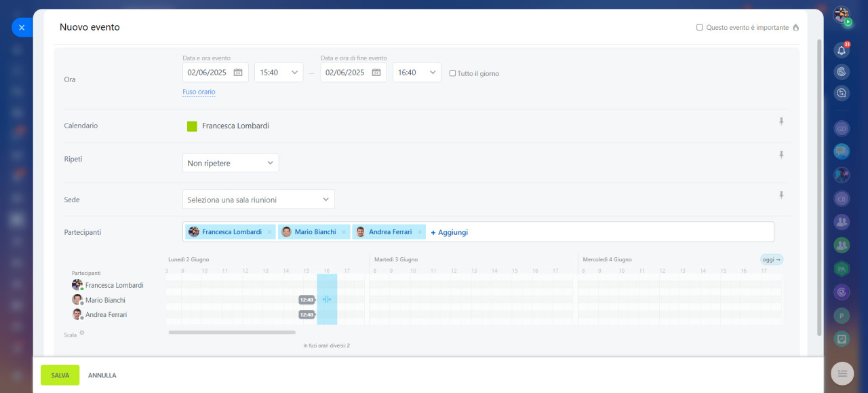Screen dimensions: 868x393
Task: Click Aggiungi to add participant
Action: tap(450, 232)
